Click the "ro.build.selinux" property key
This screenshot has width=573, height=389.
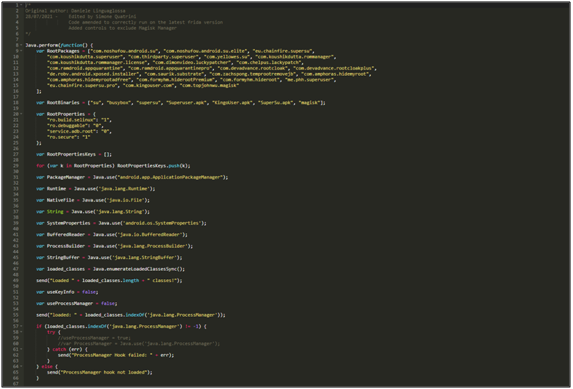coord(71,120)
